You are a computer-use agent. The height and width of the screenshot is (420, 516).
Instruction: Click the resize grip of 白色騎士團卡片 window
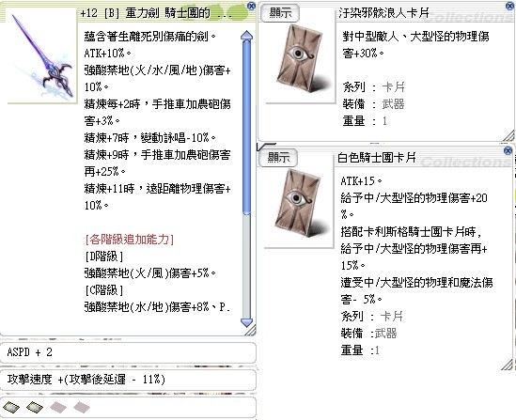[508, 365]
